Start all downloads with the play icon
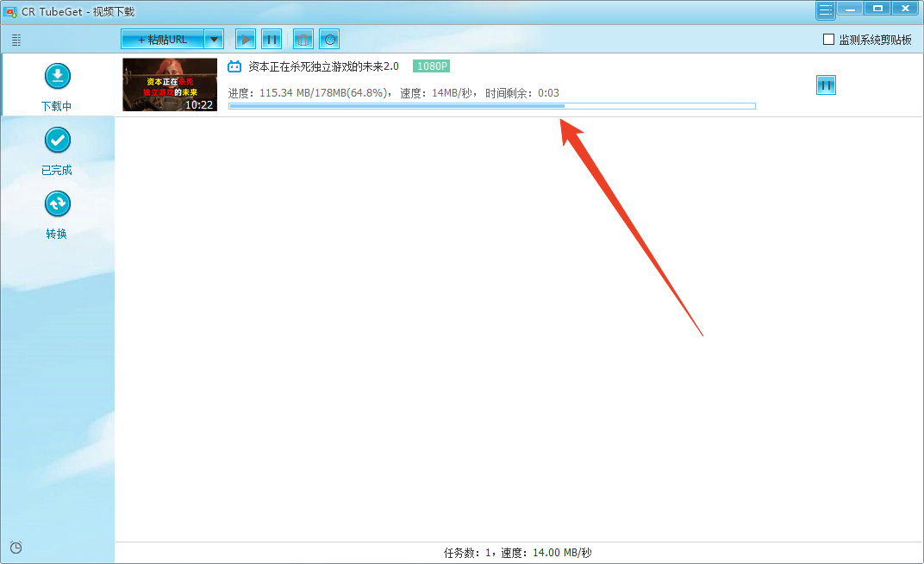 point(246,38)
